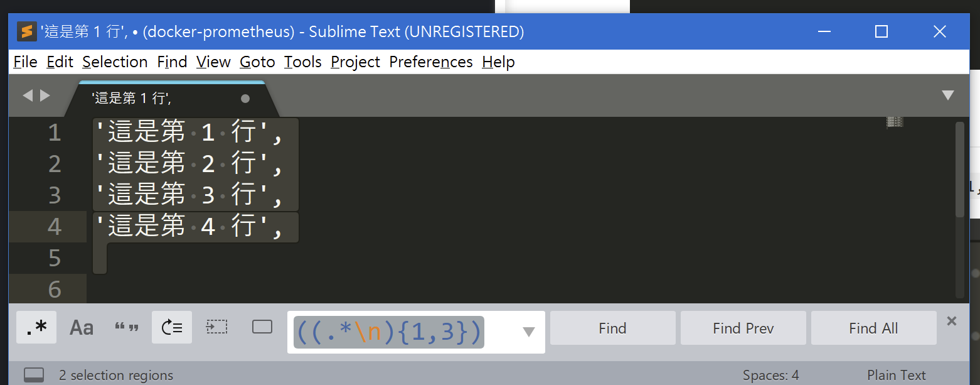Click the unsaved changes dot on the tab

click(x=245, y=98)
